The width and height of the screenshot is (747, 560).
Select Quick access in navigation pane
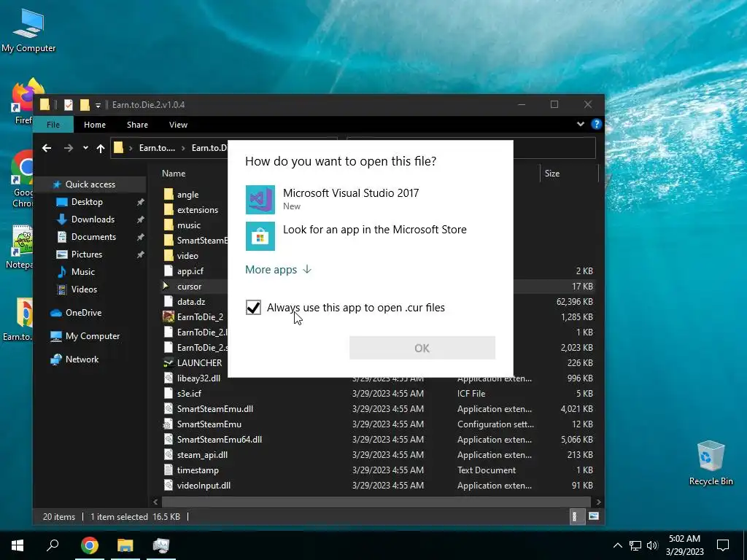click(x=90, y=184)
